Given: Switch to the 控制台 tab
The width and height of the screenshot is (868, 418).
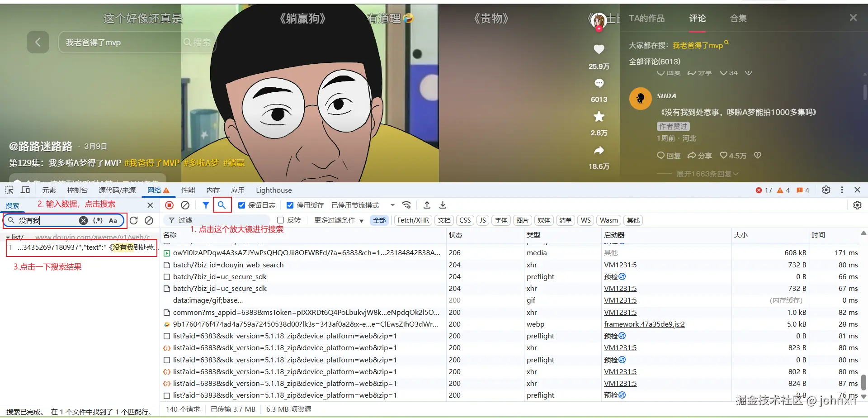Looking at the screenshot, I should tap(77, 190).
